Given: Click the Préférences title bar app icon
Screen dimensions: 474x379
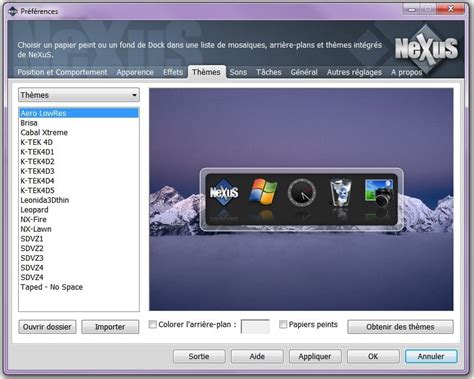Looking at the screenshot, I should 13,11.
